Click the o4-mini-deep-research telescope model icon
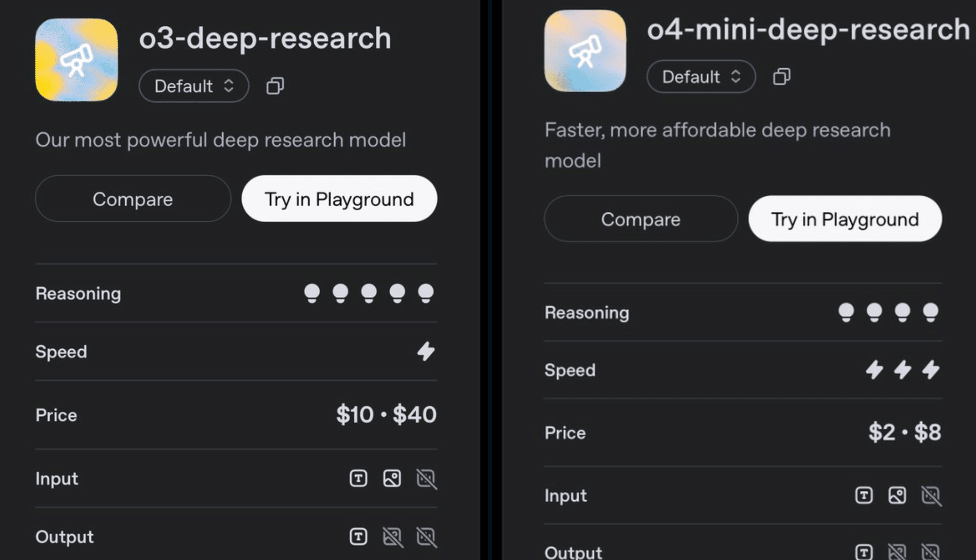This screenshot has height=560, width=976. point(585,51)
